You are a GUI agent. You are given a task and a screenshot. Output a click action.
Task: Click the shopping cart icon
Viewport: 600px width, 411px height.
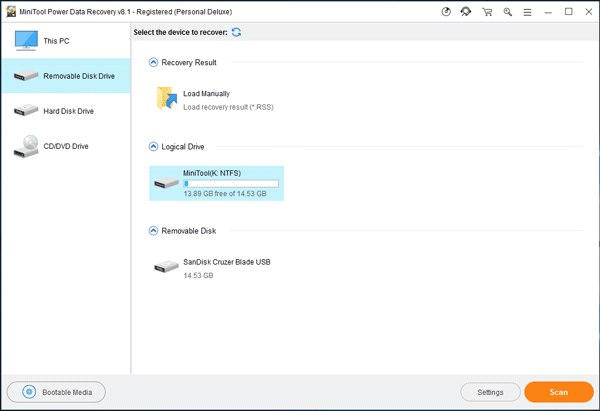pyautogui.click(x=487, y=12)
